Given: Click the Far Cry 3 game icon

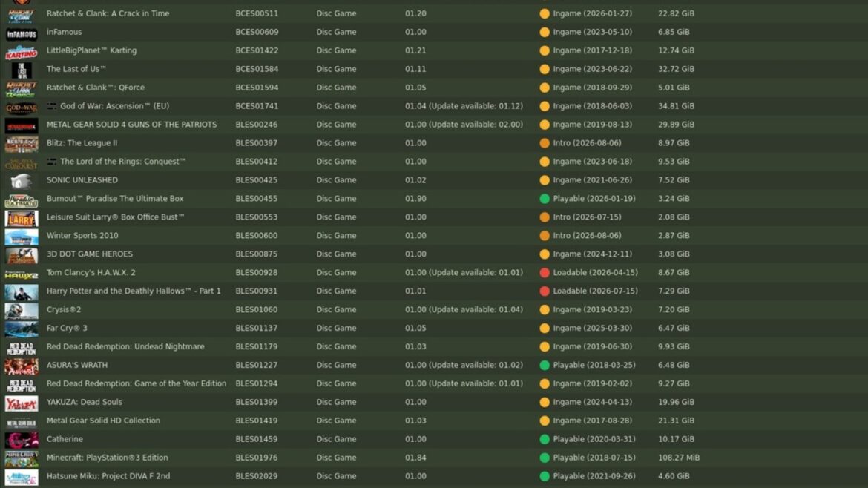Looking at the screenshot, I should (x=22, y=330).
